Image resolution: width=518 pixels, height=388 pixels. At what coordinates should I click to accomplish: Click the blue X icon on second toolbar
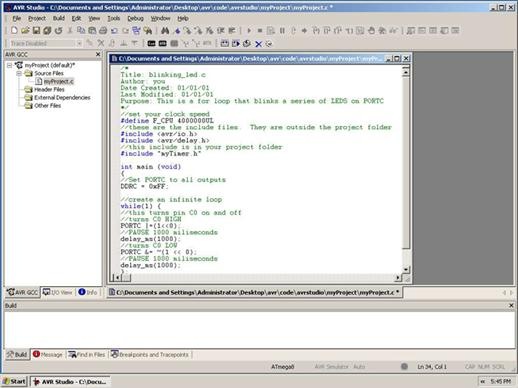pos(258,44)
